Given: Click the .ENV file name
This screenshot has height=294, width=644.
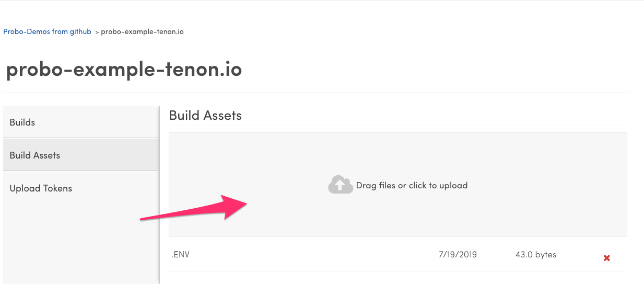Looking at the screenshot, I should (180, 255).
